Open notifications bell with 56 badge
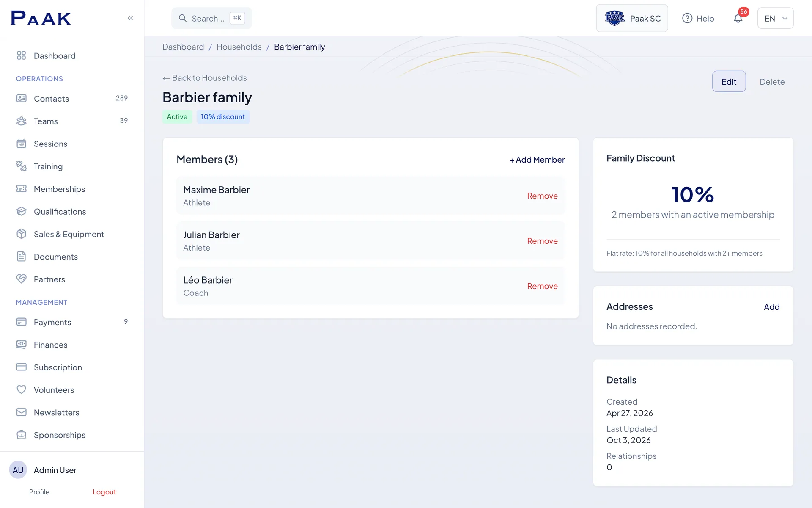The width and height of the screenshot is (812, 508). click(x=738, y=18)
